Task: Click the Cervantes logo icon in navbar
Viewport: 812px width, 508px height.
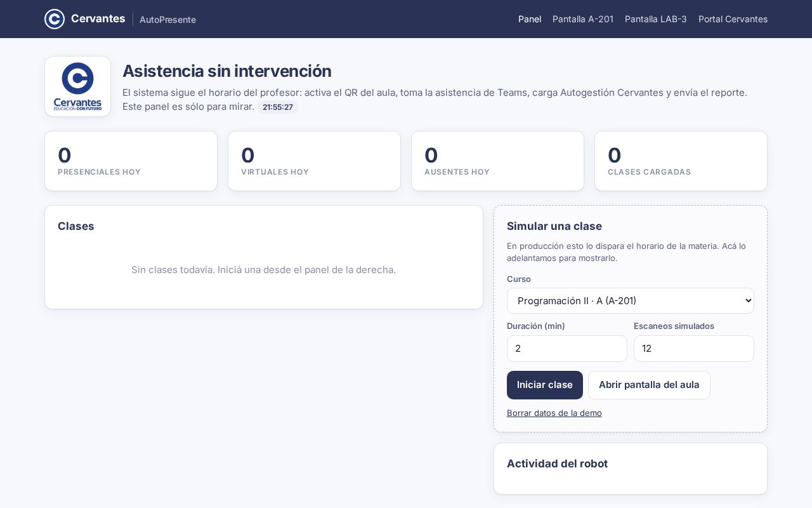Action: (x=55, y=19)
